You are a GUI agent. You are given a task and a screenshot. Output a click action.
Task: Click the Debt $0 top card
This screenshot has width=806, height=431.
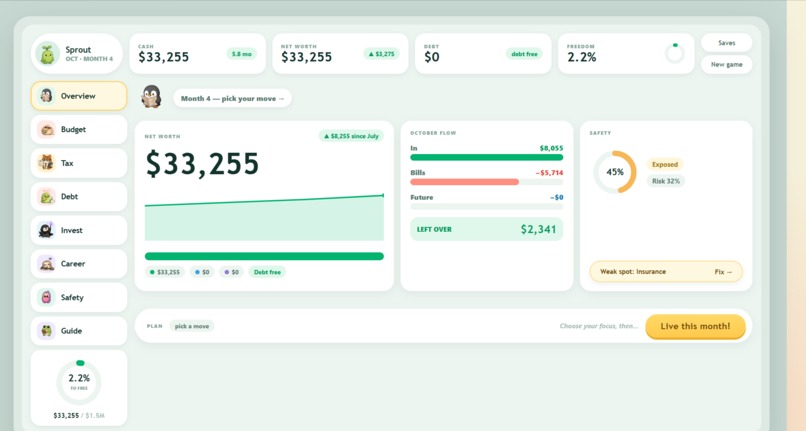tap(483, 53)
